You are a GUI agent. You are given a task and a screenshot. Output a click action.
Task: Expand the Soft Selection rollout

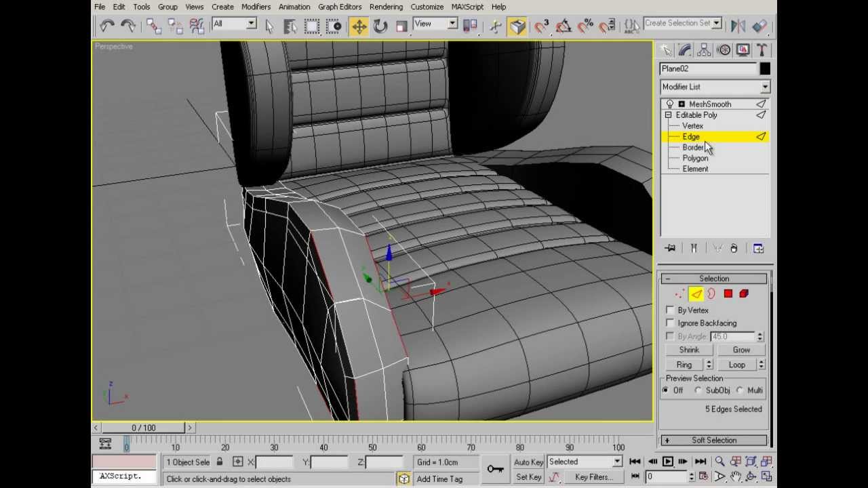714,440
